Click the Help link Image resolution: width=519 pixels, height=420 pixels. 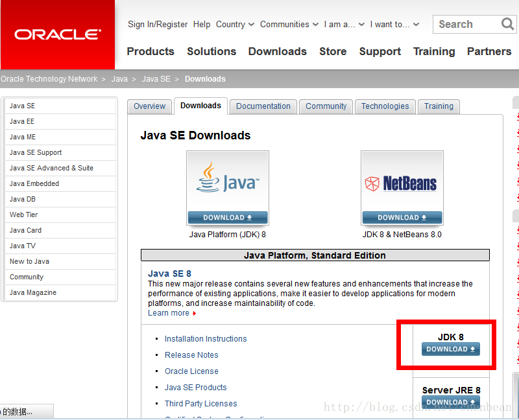[202, 25]
